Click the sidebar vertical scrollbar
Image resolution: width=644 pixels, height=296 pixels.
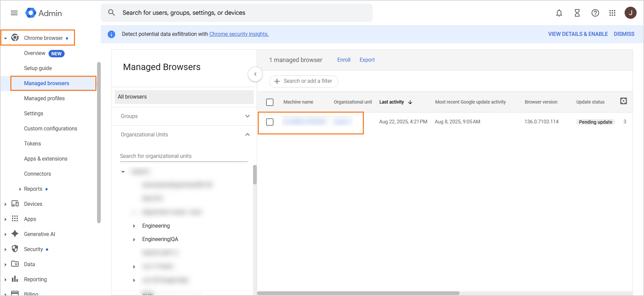99,142
